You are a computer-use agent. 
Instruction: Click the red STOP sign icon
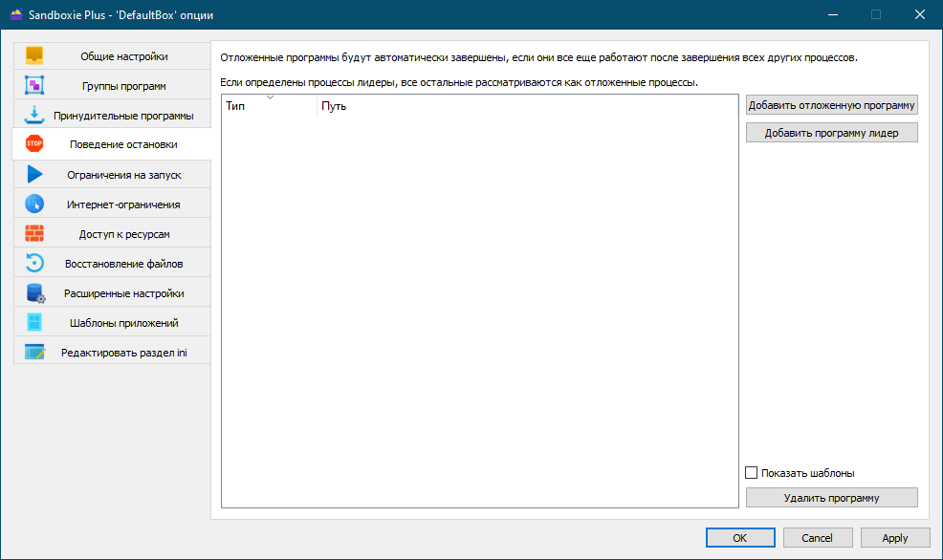pos(34,143)
